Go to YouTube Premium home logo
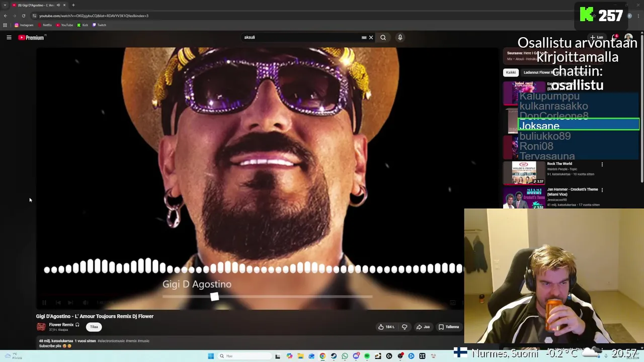644x362 pixels. coord(31,37)
